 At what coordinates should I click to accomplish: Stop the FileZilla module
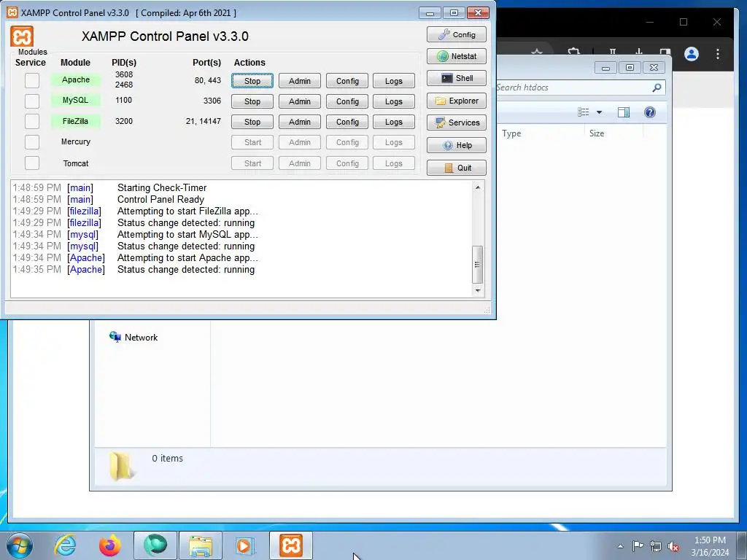(x=252, y=122)
